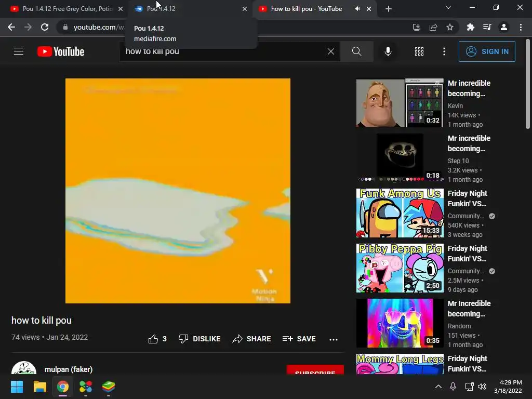
Task: Open Chrome extensions puzzle icon
Action: tap(470, 27)
